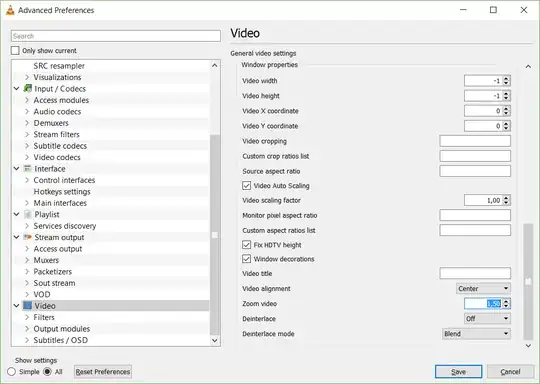The image size is (540, 384).
Task: Click the Custom aspect ratios list field
Action: 475,230
